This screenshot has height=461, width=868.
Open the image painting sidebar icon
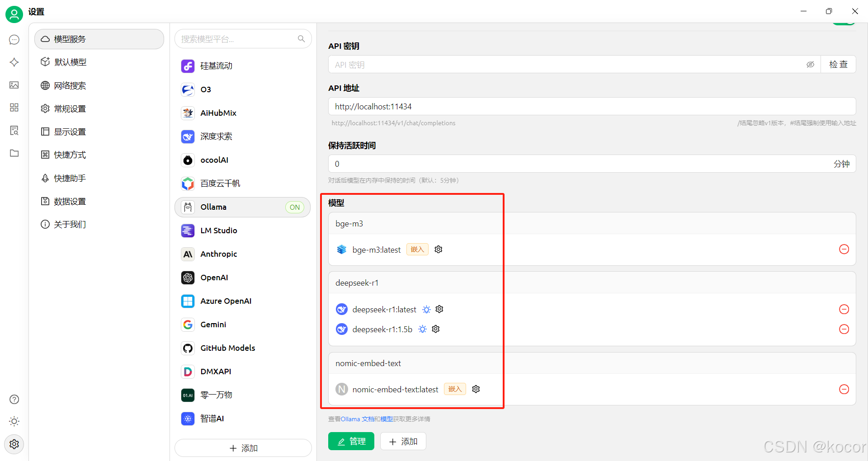(x=14, y=85)
